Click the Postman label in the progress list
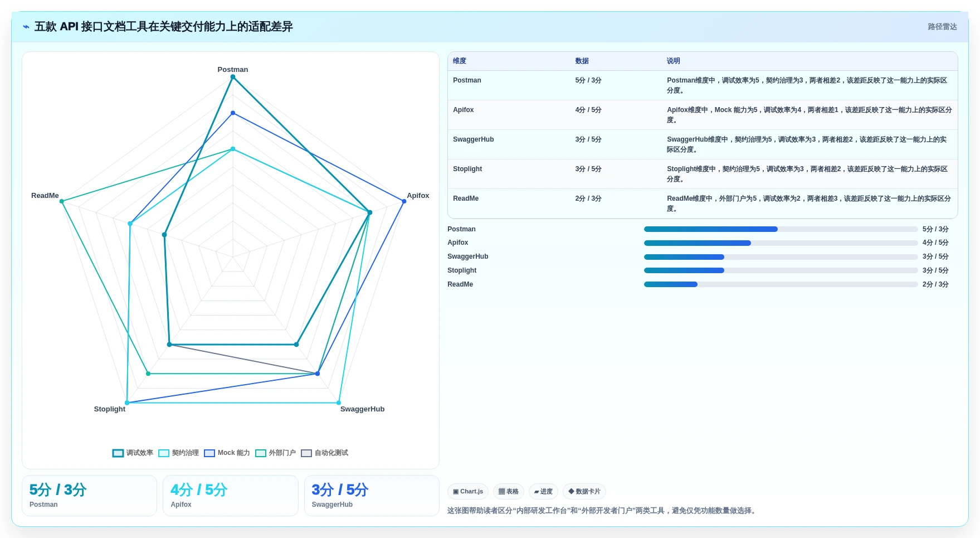 tap(461, 229)
